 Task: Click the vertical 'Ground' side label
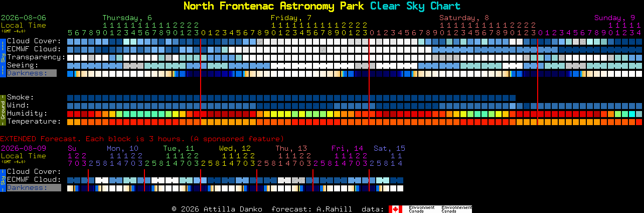[3, 110]
